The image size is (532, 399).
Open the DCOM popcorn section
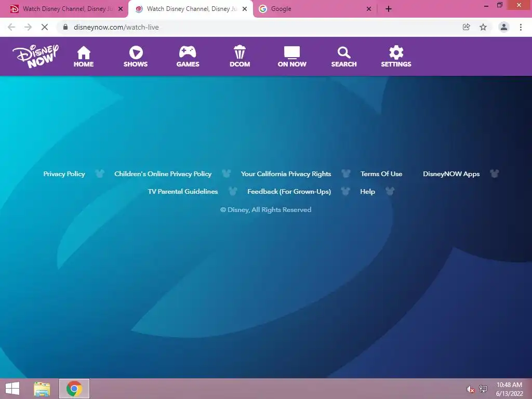[x=240, y=56]
